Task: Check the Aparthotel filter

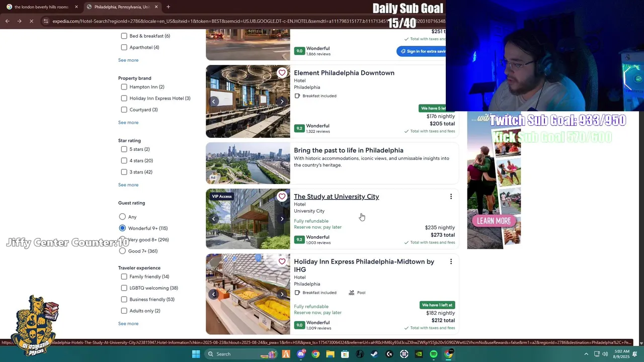Action: [x=124, y=47]
